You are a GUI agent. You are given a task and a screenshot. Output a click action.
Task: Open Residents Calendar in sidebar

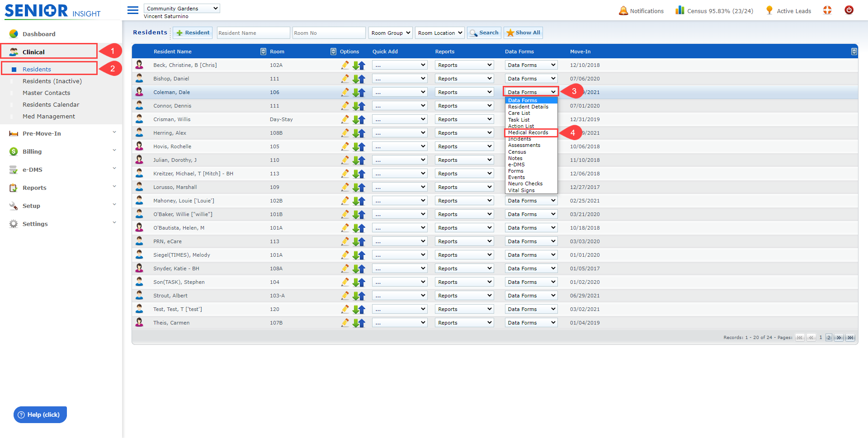51,104
